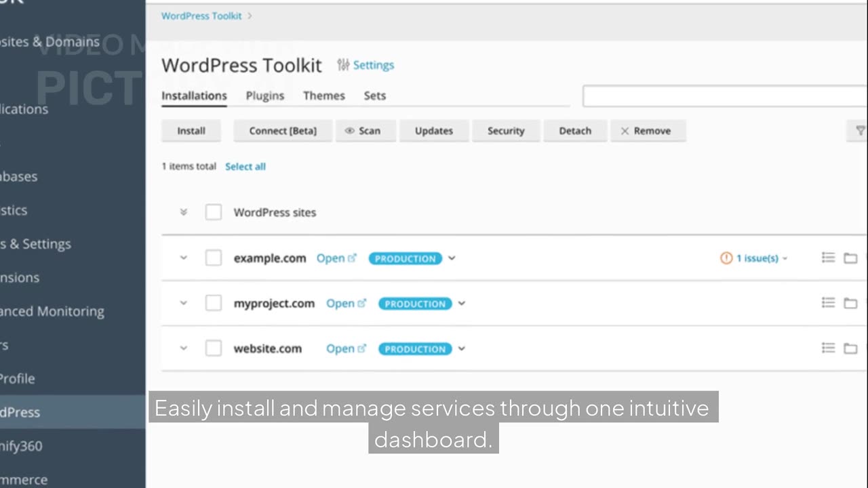
Task: Open the list menu icon for example.com
Action: 828,258
